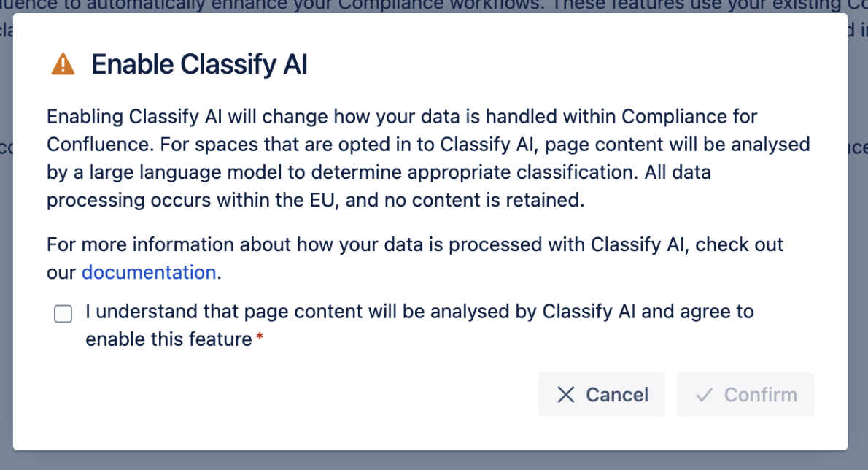Click the X icon inside Cancel
The image size is (868, 470).
(x=565, y=395)
